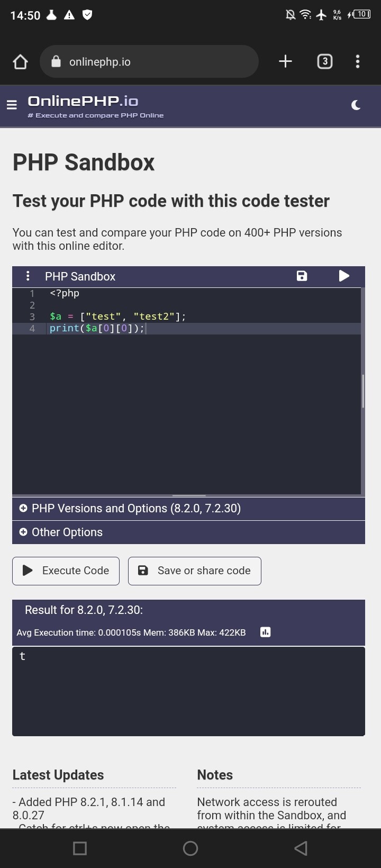
Task: Click the PHP Sandbox page title
Action: pos(84,162)
